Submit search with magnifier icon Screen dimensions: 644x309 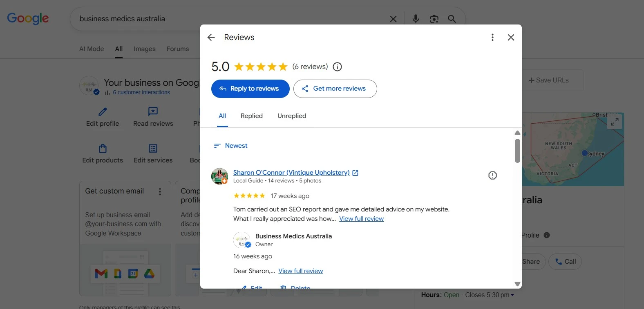(x=452, y=19)
